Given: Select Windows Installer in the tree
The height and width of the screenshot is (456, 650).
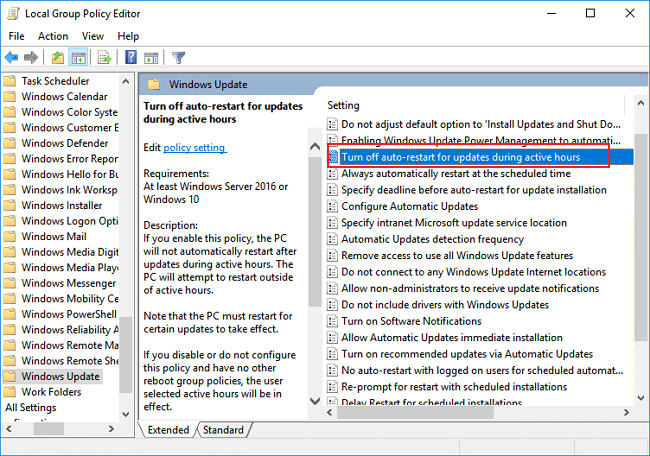Looking at the screenshot, I should 62,205.
